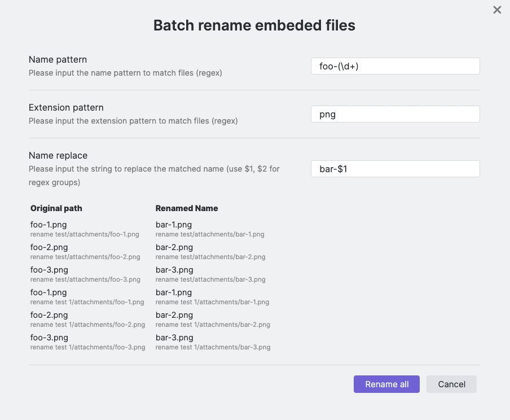
Task: Select path rename test/attachments/foo-3.png
Action: tap(85, 279)
